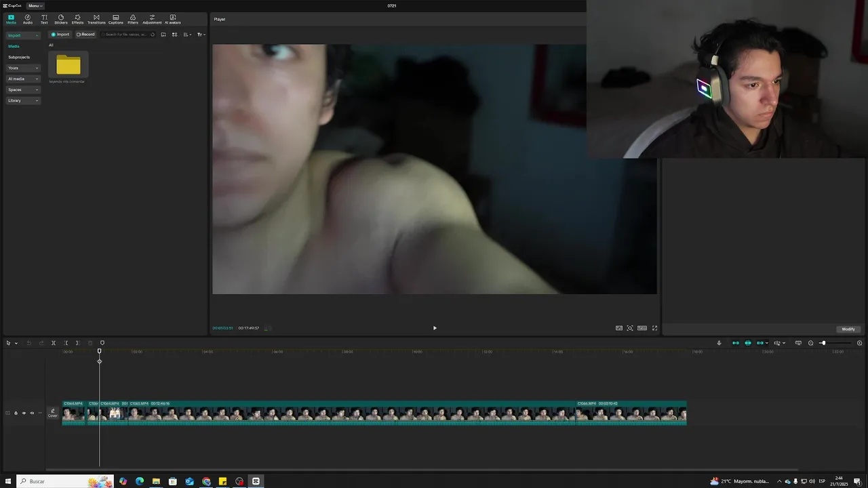Focus the file name search field
This screenshot has height=488, width=868.
[128, 34]
